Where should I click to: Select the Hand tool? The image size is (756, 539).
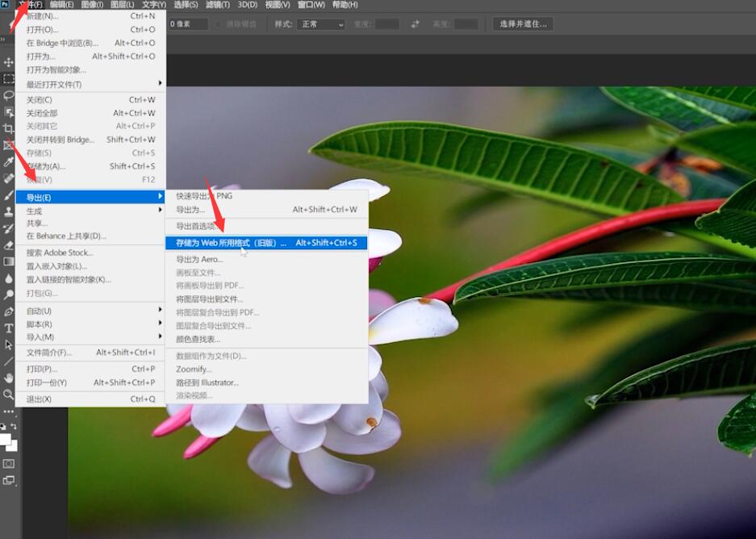tap(8, 378)
